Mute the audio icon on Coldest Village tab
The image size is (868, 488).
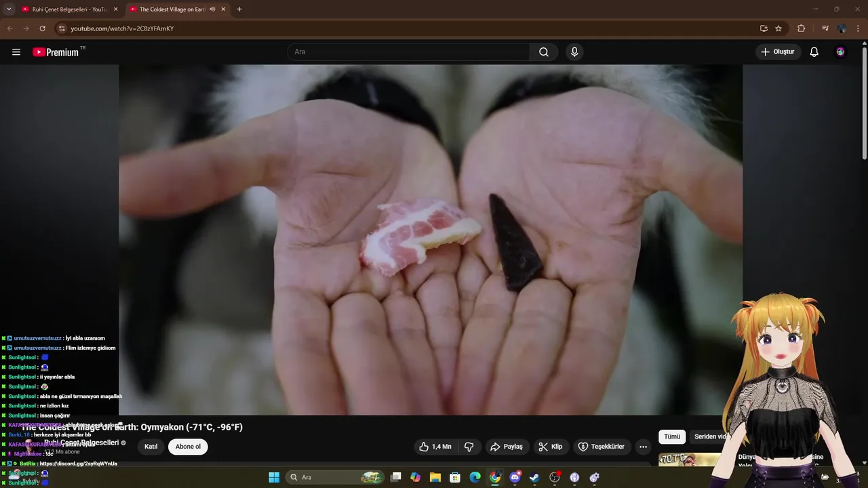(x=212, y=9)
